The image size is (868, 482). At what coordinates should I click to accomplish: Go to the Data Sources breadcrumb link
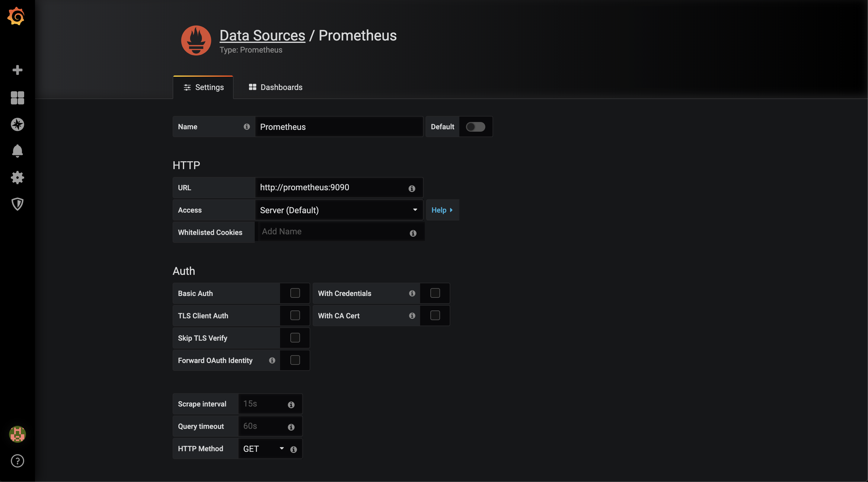coord(262,35)
